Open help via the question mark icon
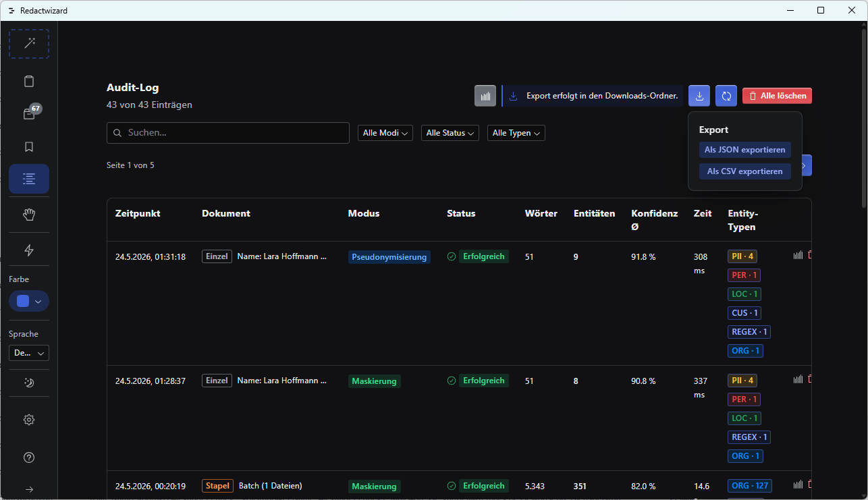Screen dimensions: 868x500 pos(29,457)
